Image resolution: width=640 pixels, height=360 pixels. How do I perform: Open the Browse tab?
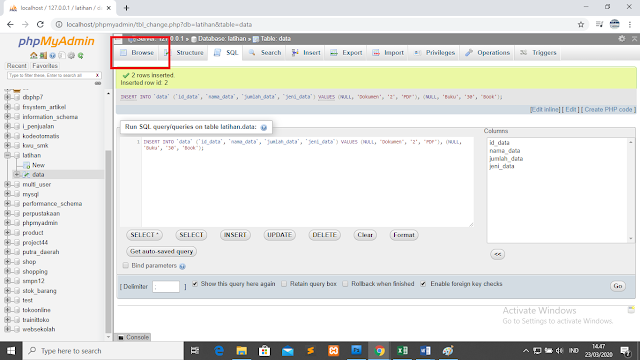point(137,53)
